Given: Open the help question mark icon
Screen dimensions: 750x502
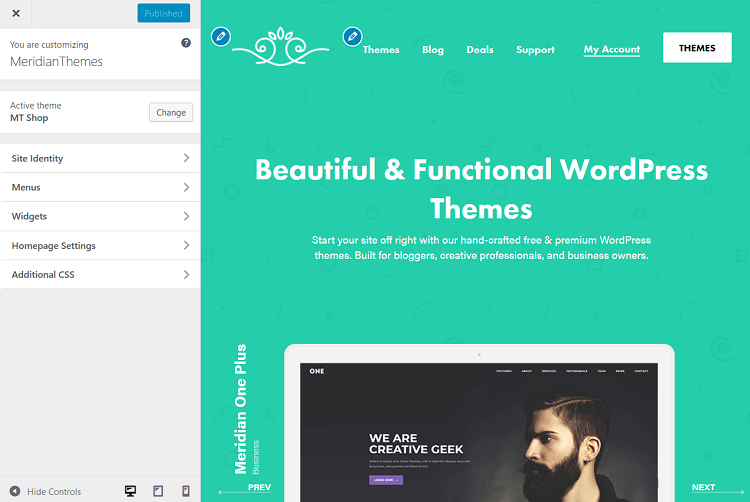Looking at the screenshot, I should [186, 43].
